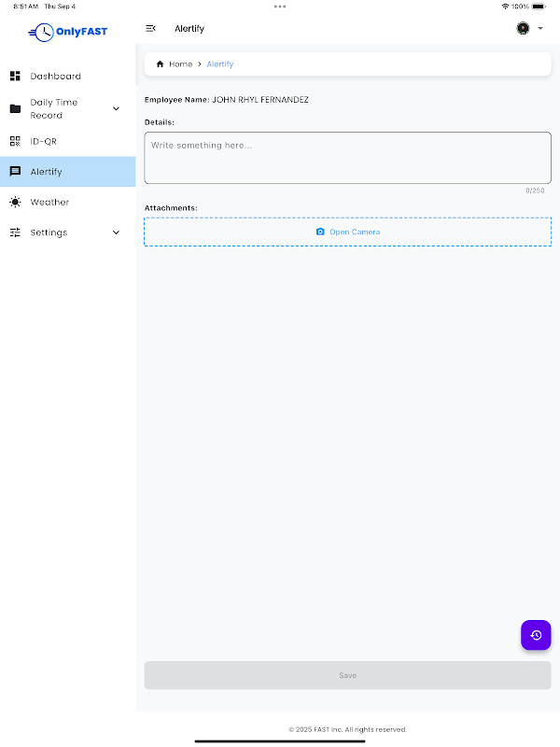Open the profile dropdown arrow

pyautogui.click(x=540, y=29)
